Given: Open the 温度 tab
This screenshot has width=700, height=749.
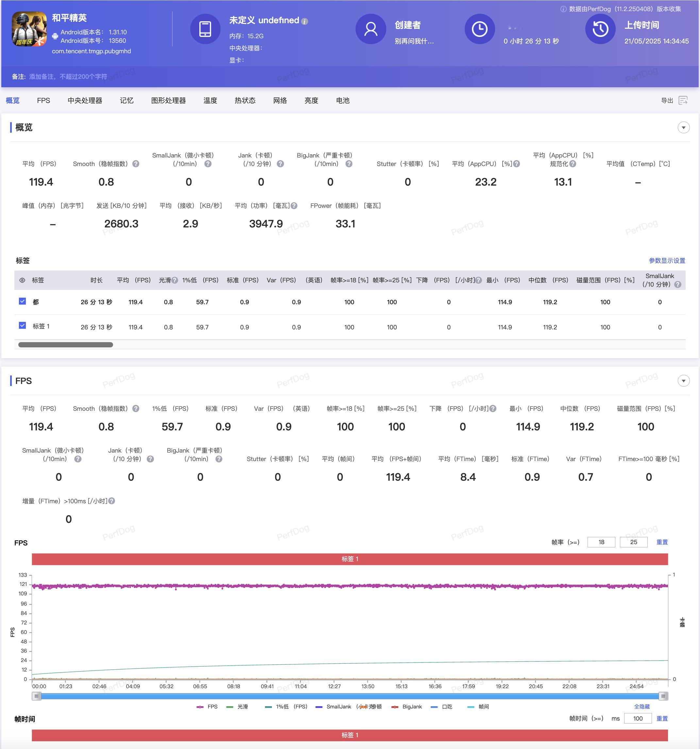Looking at the screenshot, I should (210, 101).
